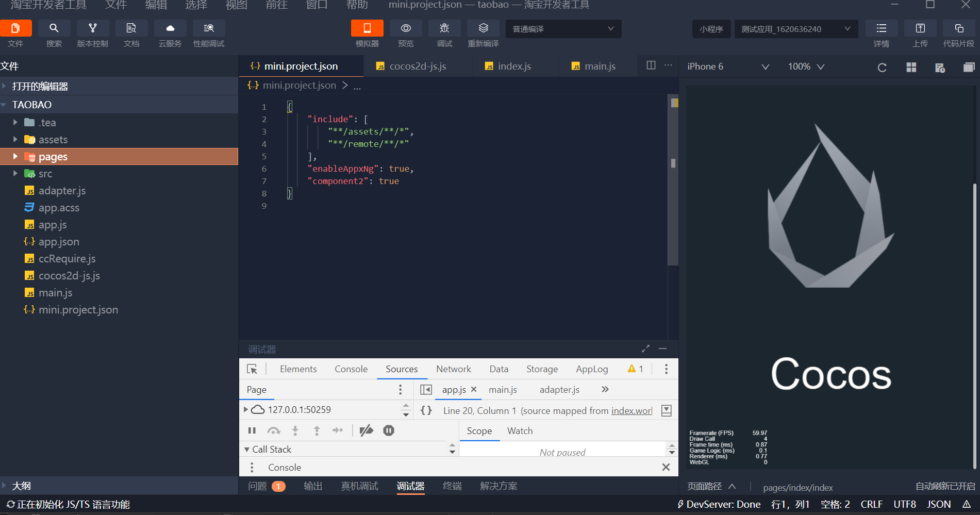Screen dimensions: 980x515
Task: Pause script execution
Action: click(x=252, y=430)
